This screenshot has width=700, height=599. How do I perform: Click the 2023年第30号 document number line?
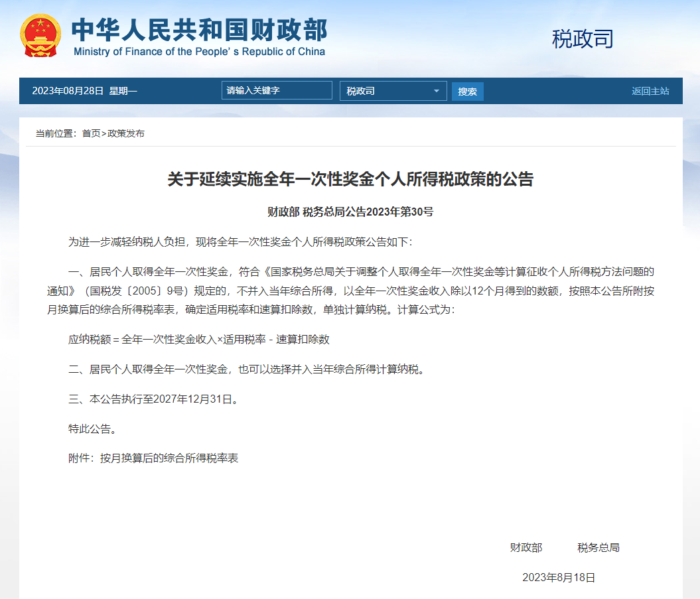pos(350,212)
